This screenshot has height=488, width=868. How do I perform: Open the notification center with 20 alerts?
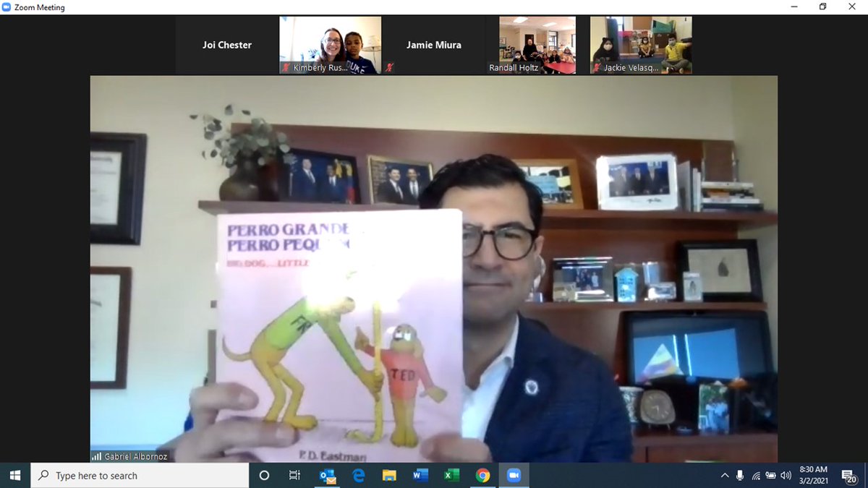click(850, 475)
